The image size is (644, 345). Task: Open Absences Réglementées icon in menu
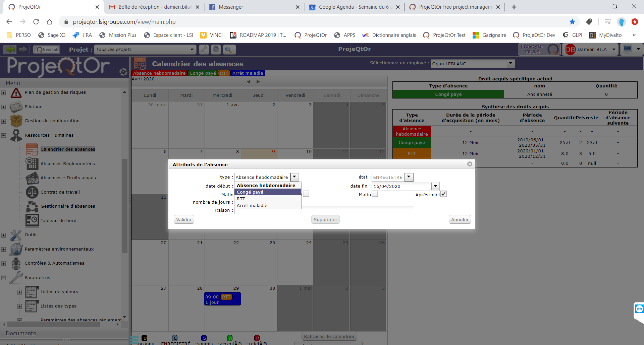pyautogui.click(x=32, y=164)
